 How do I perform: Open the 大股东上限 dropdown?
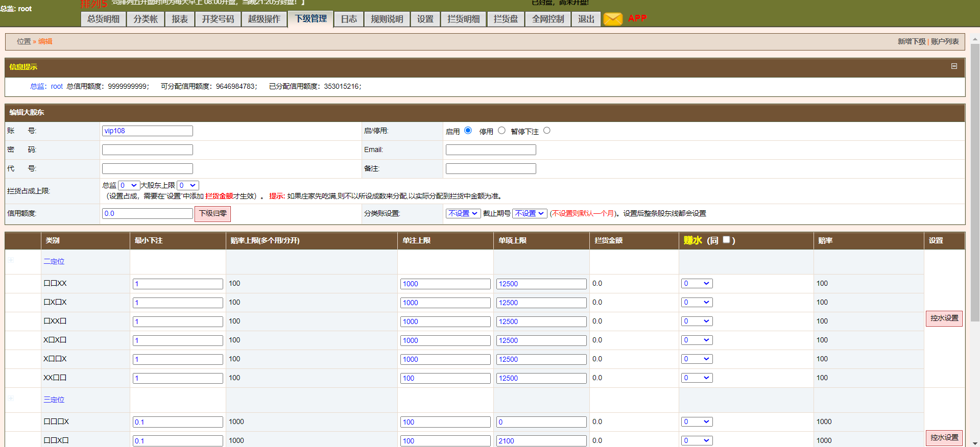coord(187,185)
